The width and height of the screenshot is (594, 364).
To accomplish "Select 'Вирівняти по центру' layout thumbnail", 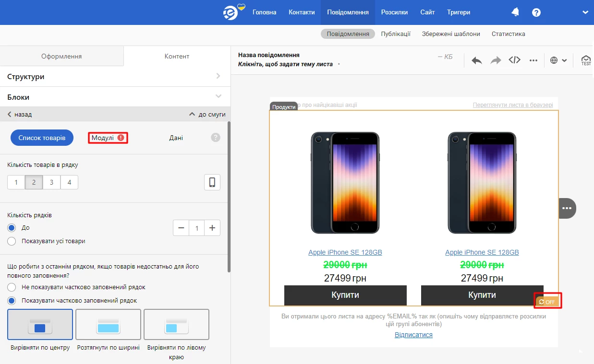I will click(x=40, y=324).
